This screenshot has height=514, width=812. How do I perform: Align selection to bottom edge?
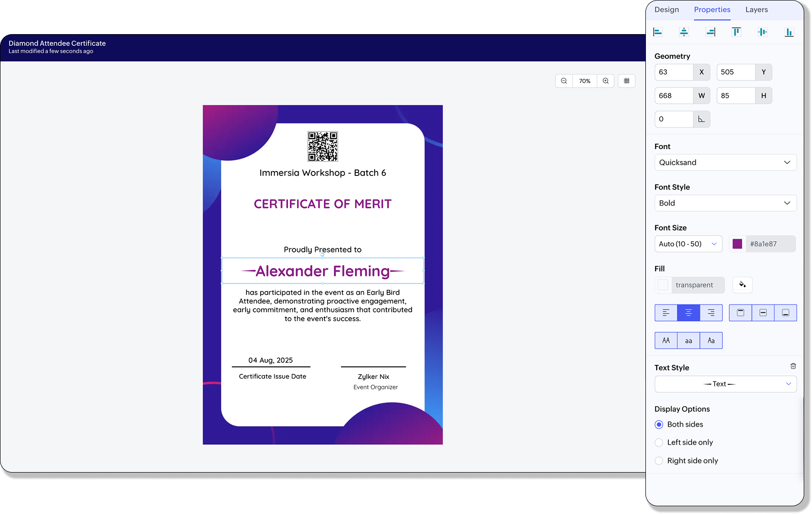(x=789, y=32)
